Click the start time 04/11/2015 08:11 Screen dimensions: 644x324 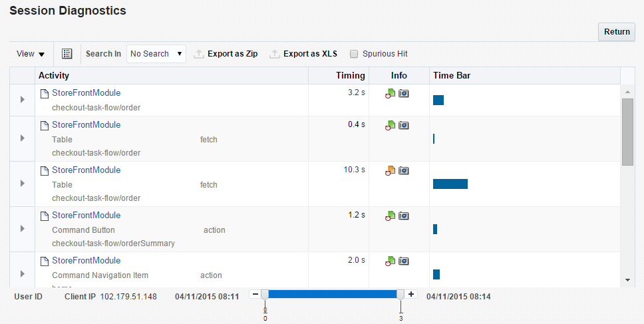207,297
